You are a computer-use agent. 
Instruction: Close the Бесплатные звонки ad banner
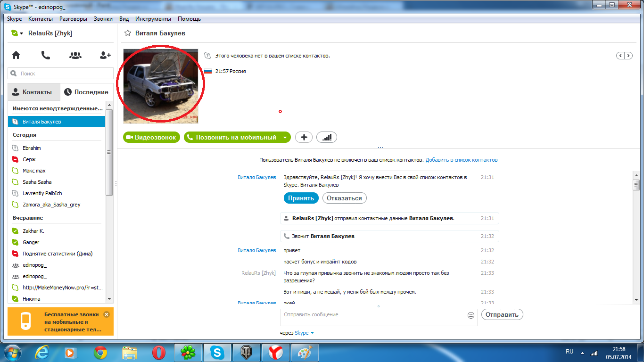pos(107,314)
